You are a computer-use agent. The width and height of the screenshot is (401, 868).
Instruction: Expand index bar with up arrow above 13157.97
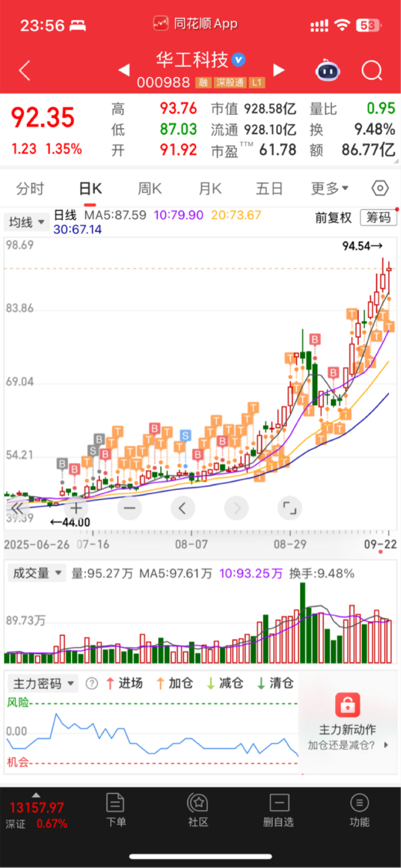[36, 795]
